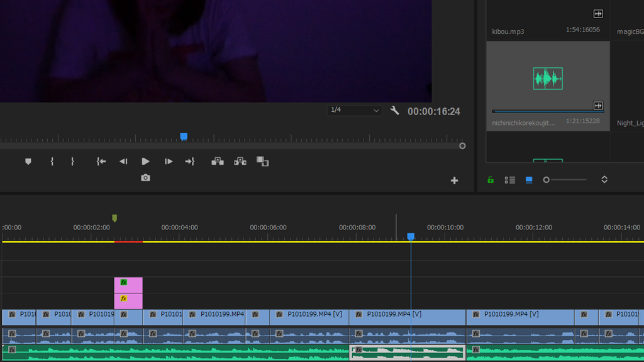Click the green timeline marker
This screenshot has height=362, width=644.
[114, 218]
